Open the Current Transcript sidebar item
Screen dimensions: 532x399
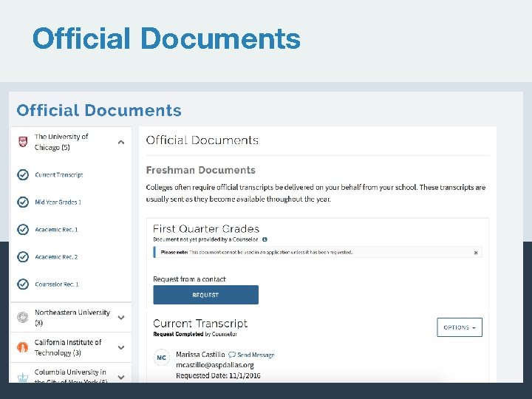[59, 174]
